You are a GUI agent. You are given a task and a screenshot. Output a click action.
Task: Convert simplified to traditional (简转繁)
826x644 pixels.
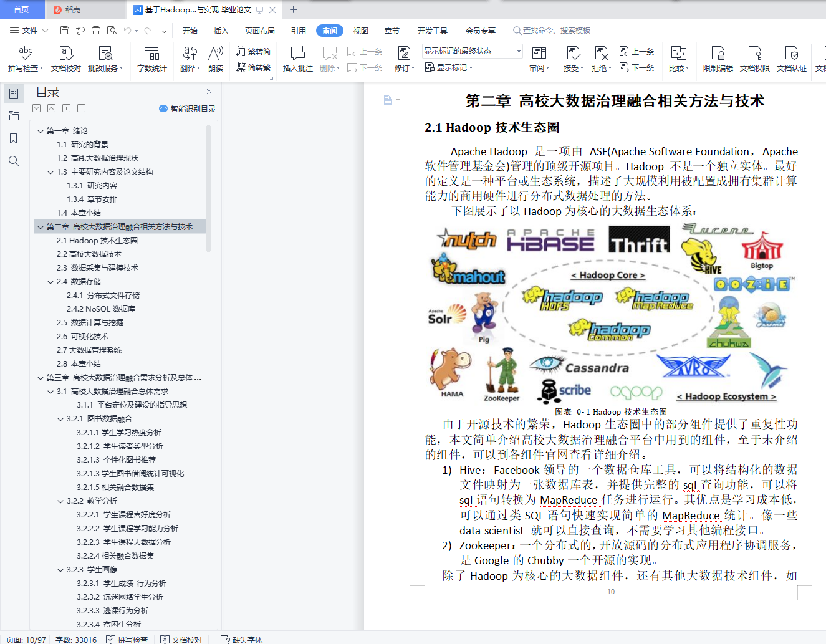(x=253, y=67)
